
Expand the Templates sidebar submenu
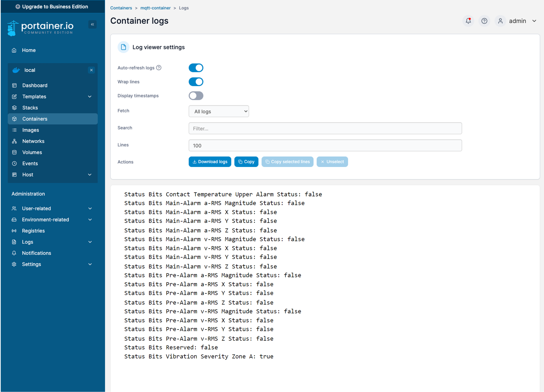(x=89, y=96)
